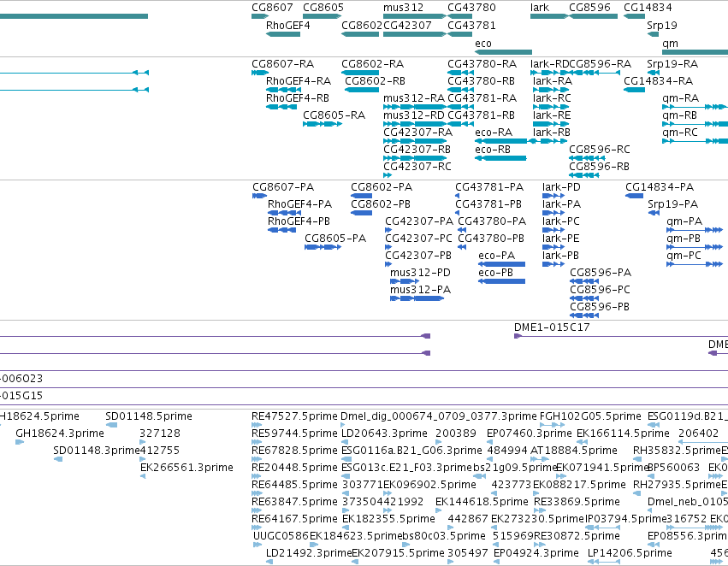728x566 pixels.
Task: Click protein mus312-PA
Action: tap(417, 298)
